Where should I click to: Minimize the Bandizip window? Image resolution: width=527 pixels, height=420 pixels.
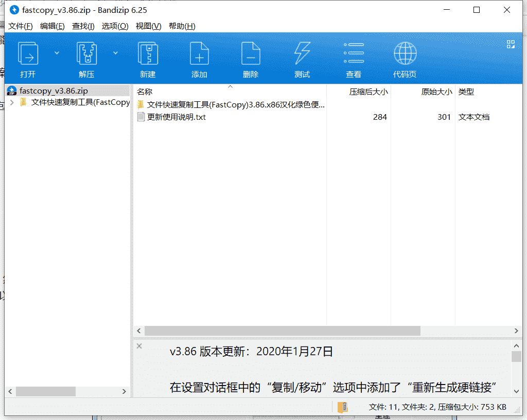[x=447, y=10]
